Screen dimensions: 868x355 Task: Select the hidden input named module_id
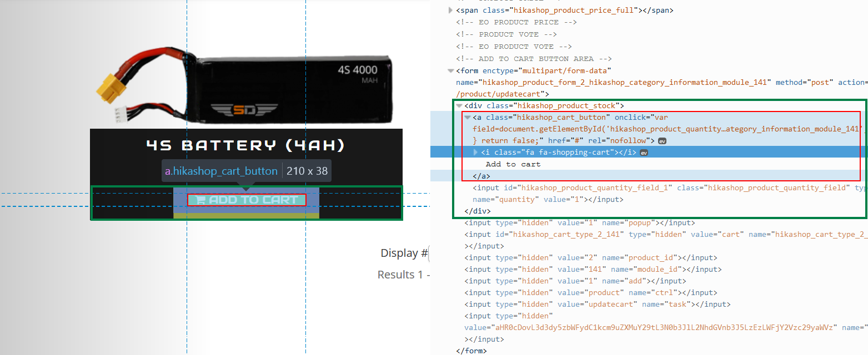pos(593,270)
